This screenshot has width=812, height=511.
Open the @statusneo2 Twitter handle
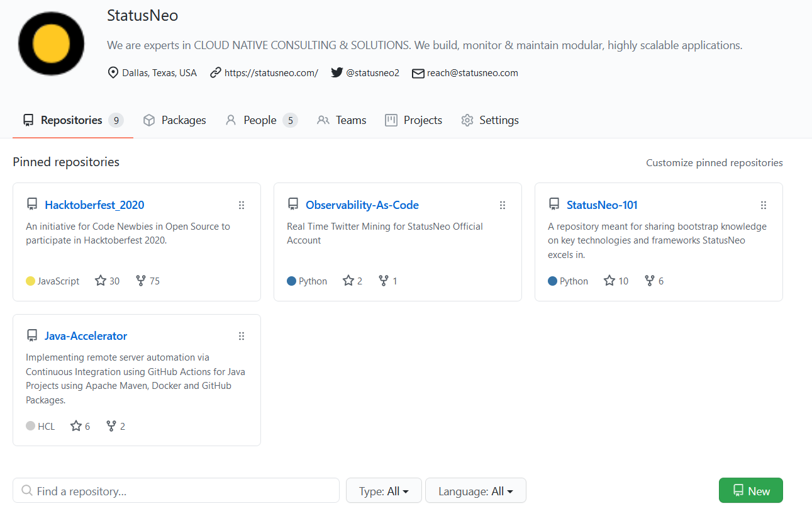point(373,73)
